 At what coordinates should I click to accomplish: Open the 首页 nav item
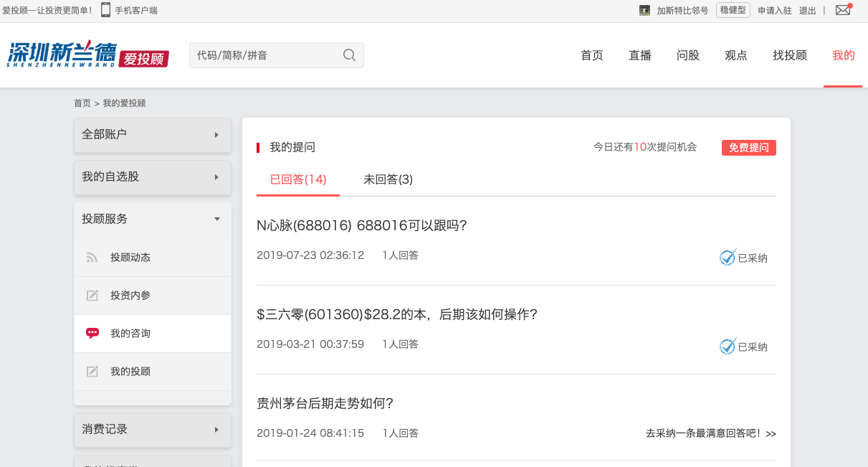[592, 55]
